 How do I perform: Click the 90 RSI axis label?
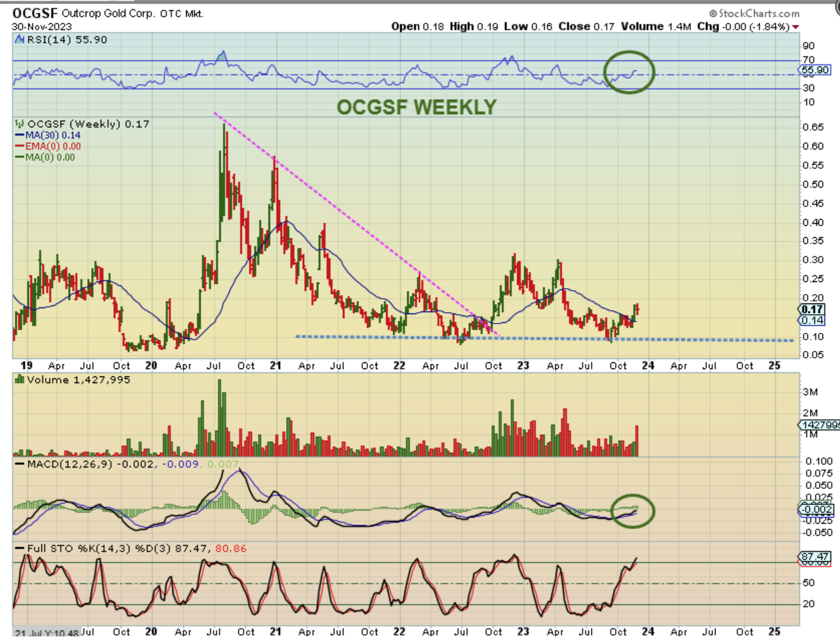808,46
